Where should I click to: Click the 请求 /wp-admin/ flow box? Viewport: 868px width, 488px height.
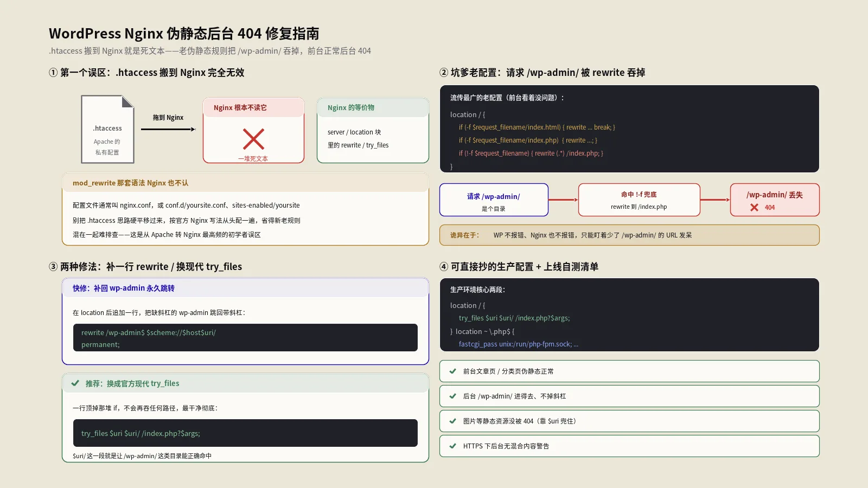(494, 200)
